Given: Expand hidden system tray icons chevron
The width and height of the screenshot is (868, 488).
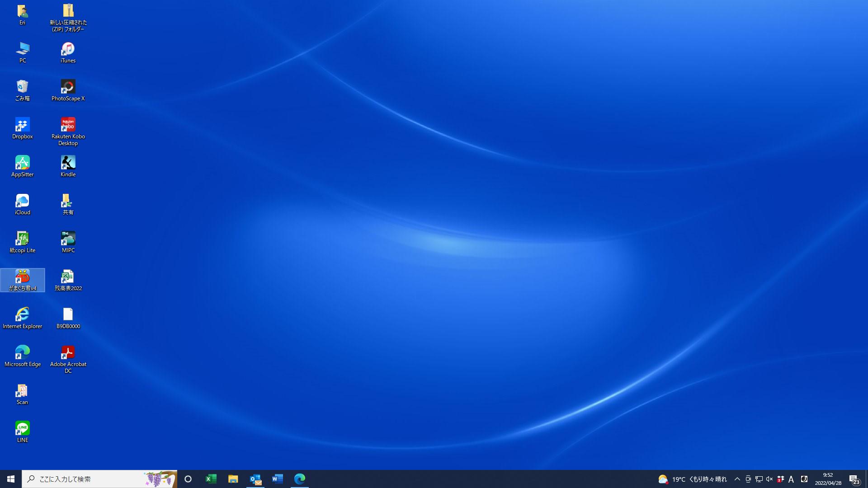Looking at the screenshot, I should pos(737,479).
